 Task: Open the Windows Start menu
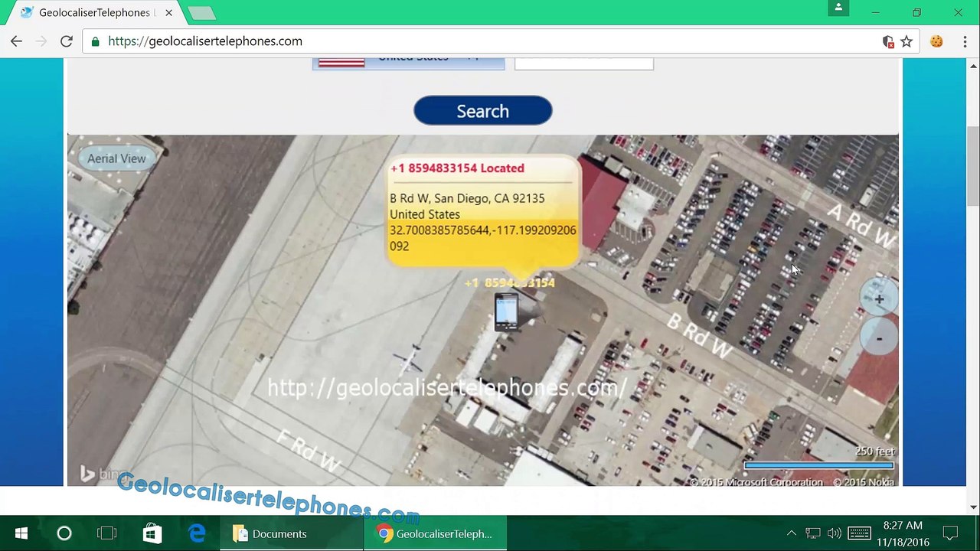tap(21, 533)
